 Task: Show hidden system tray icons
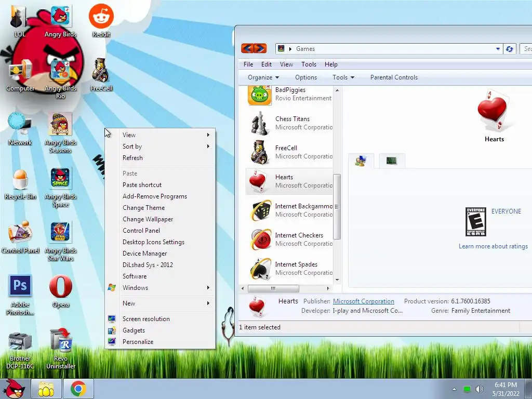(454, 389)
